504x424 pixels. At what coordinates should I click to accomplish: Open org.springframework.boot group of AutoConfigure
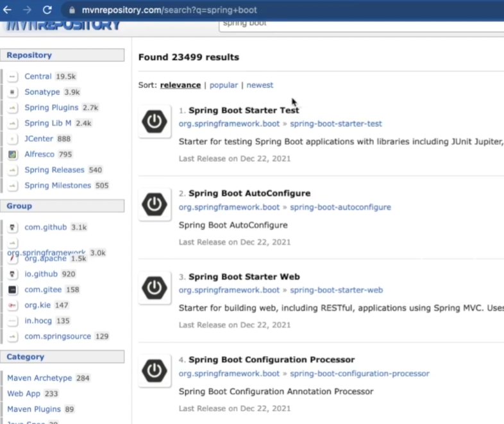pyautogui.click(x=229, y=207)
